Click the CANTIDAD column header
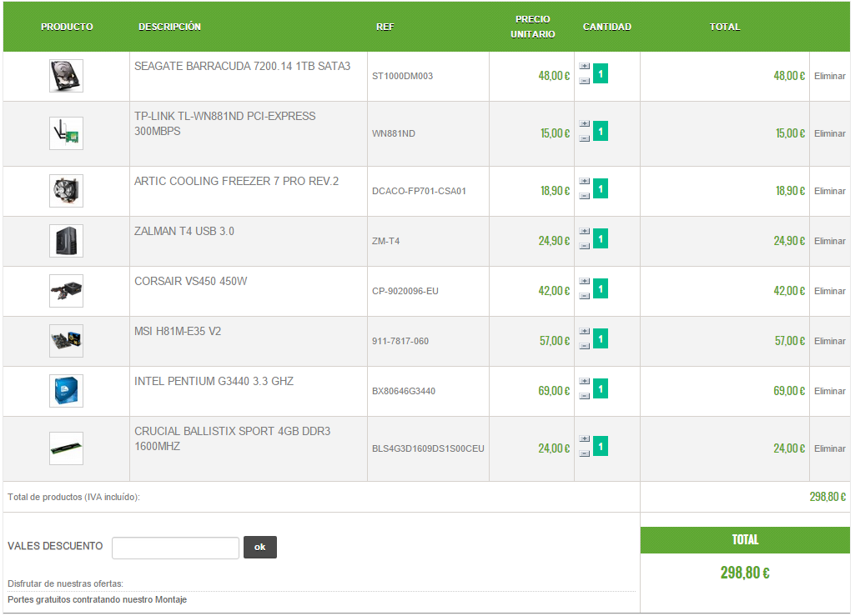This screenshot has height=616, width=855. 607,27
